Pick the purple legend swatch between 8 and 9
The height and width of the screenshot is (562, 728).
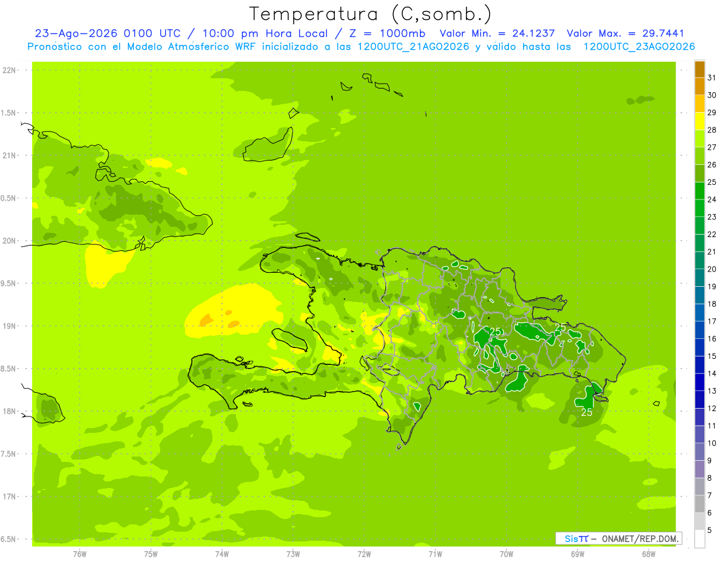point(699,469)
